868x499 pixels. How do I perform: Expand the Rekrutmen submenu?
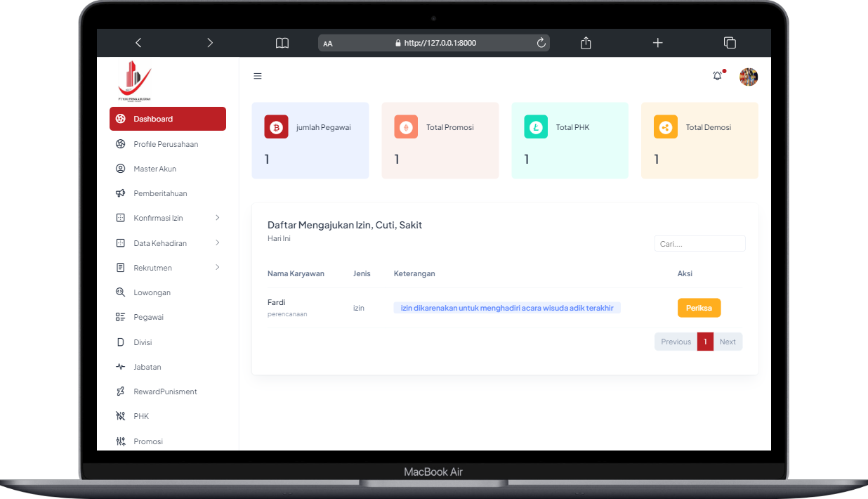(218, 268)
